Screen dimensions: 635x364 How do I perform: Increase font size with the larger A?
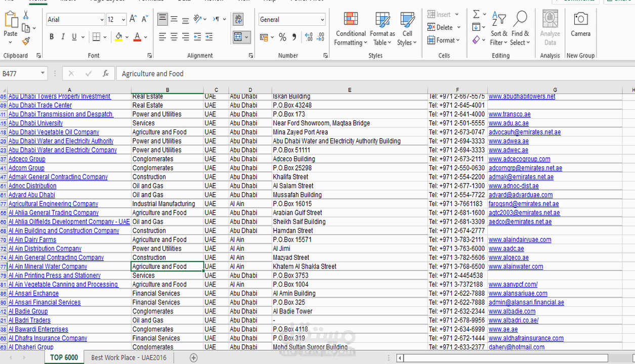pos(133,19)
